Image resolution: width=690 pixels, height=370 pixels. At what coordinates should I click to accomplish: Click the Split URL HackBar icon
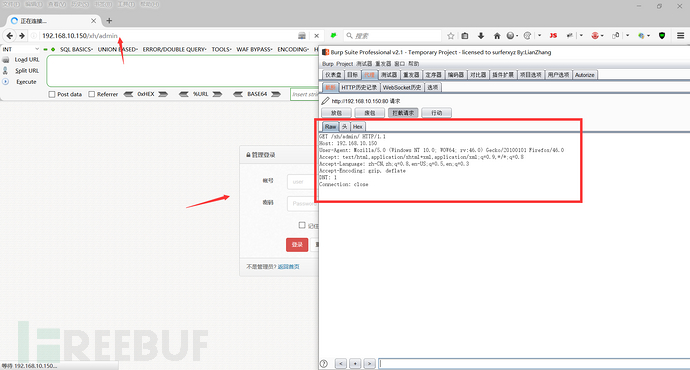[6, 70]
